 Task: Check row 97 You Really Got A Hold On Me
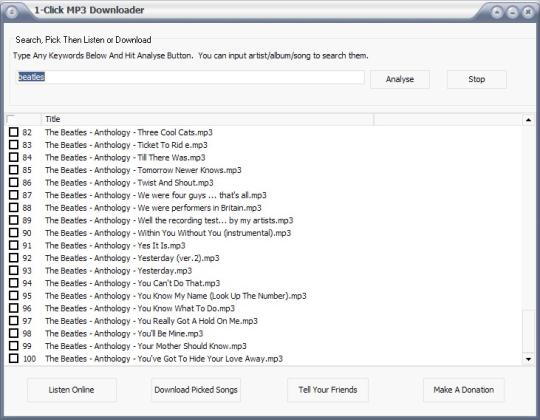pos(14,321)
